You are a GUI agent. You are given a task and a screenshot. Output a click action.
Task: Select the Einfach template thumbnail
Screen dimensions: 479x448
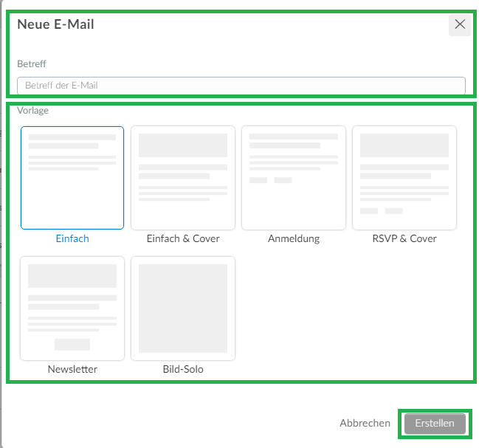tap(72, 178)
